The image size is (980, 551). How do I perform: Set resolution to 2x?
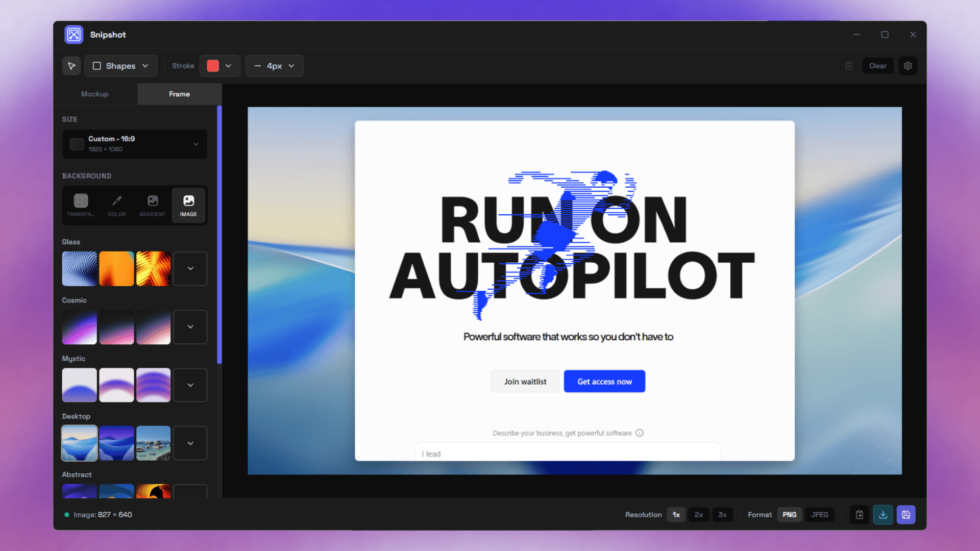(x=699, y=515)
